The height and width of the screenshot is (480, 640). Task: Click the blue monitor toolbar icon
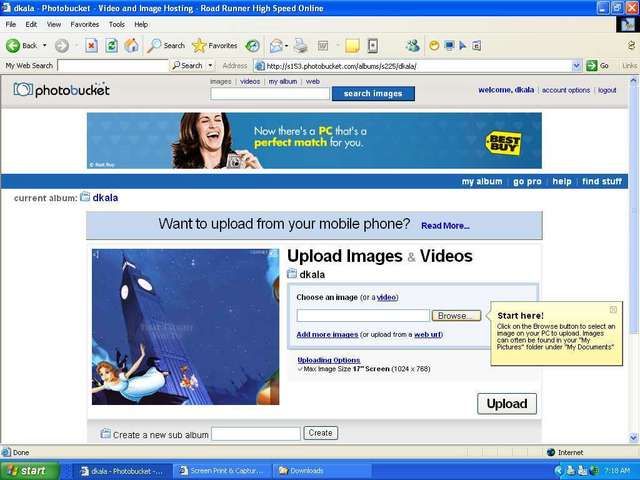coord(449,45)
